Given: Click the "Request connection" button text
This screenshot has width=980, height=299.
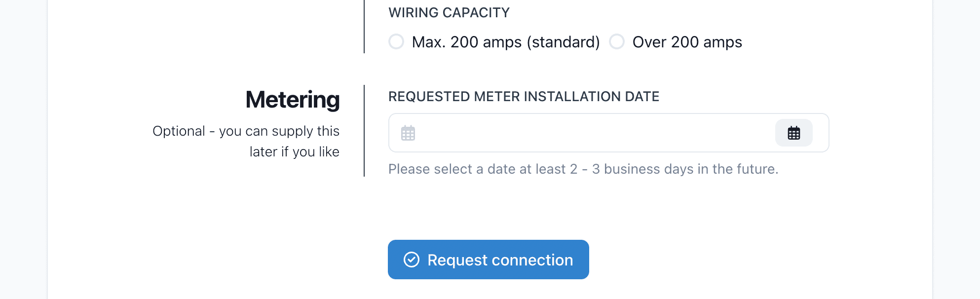Looking at the screenshot, I should [500, 260].
